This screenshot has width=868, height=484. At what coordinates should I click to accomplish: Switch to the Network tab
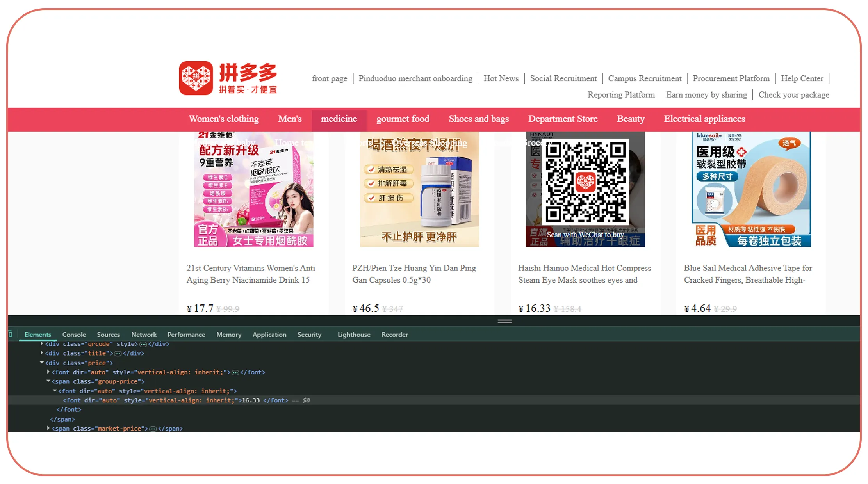click(144, 335)
